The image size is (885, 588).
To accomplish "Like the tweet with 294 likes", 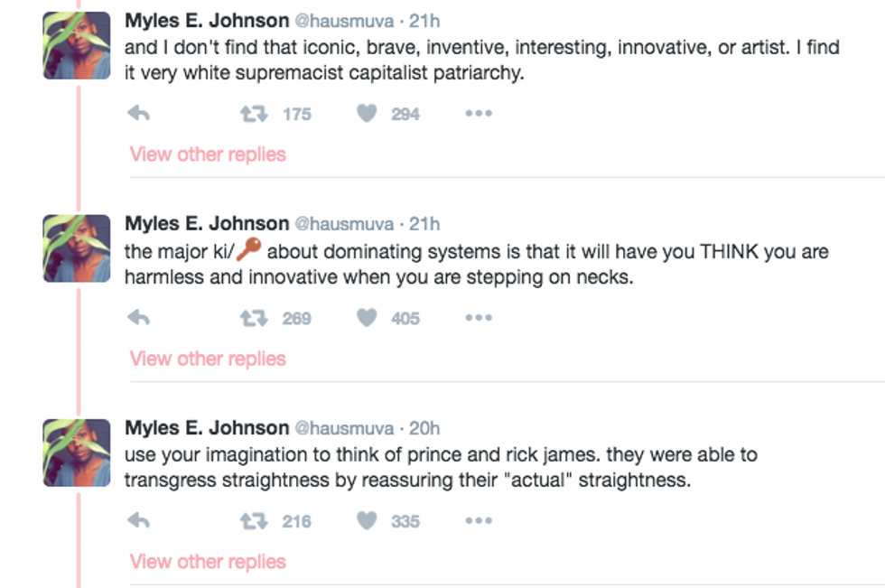I will tap(367, 114).
